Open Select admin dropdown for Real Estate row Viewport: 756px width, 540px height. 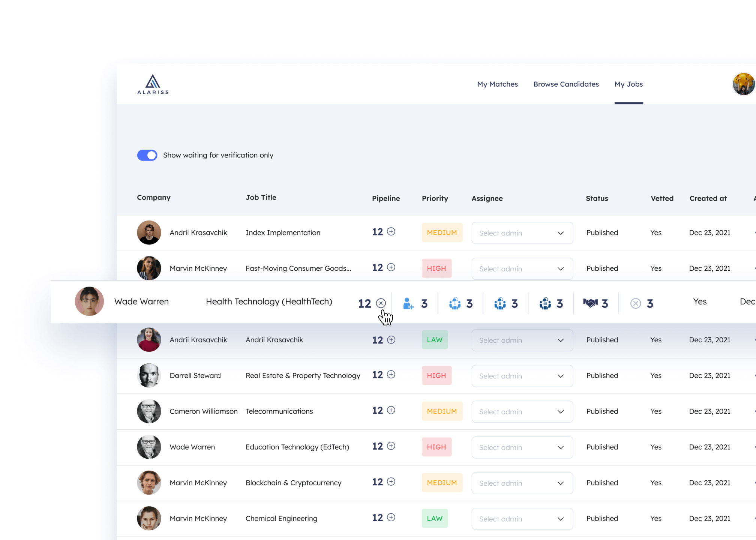pos(522,376)
